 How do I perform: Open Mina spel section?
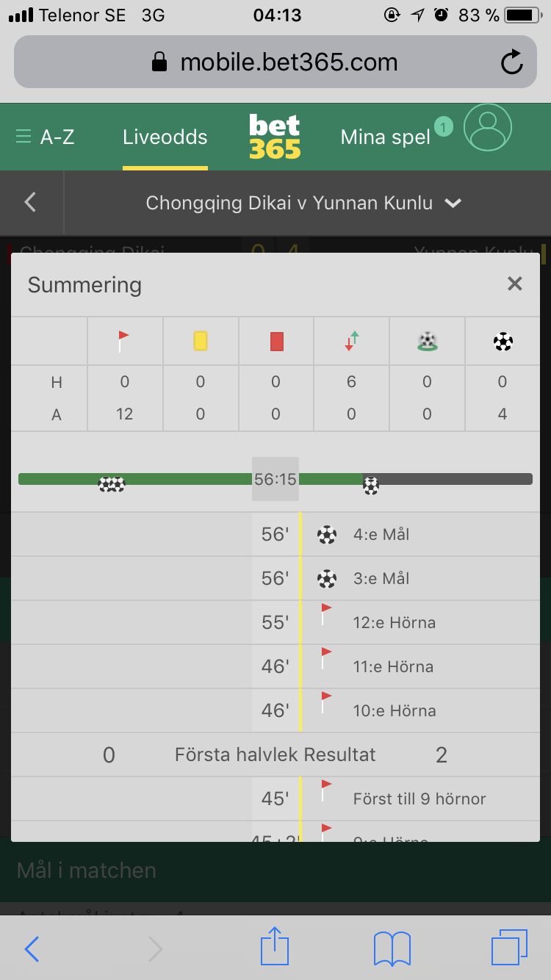tap(386, 137)
